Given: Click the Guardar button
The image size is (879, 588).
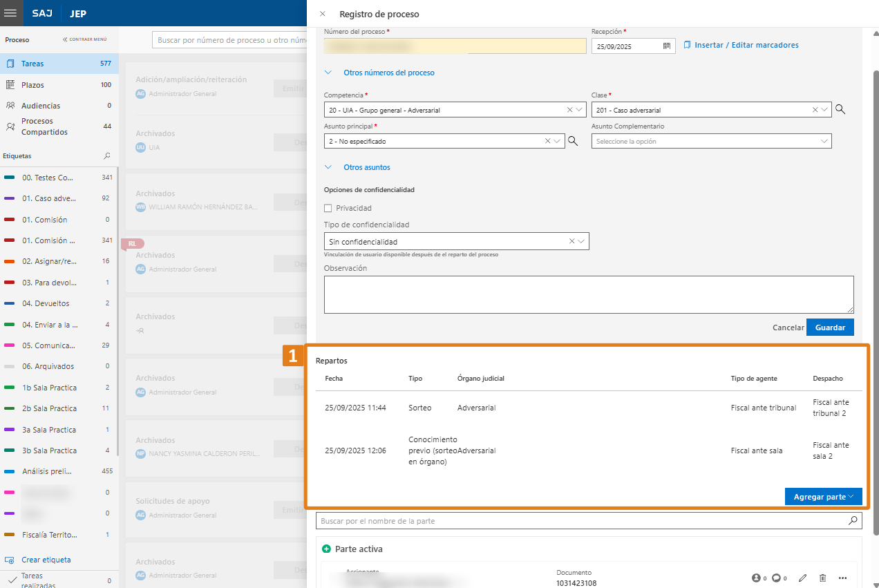Looking at the screenshot, I should [830, 328].
